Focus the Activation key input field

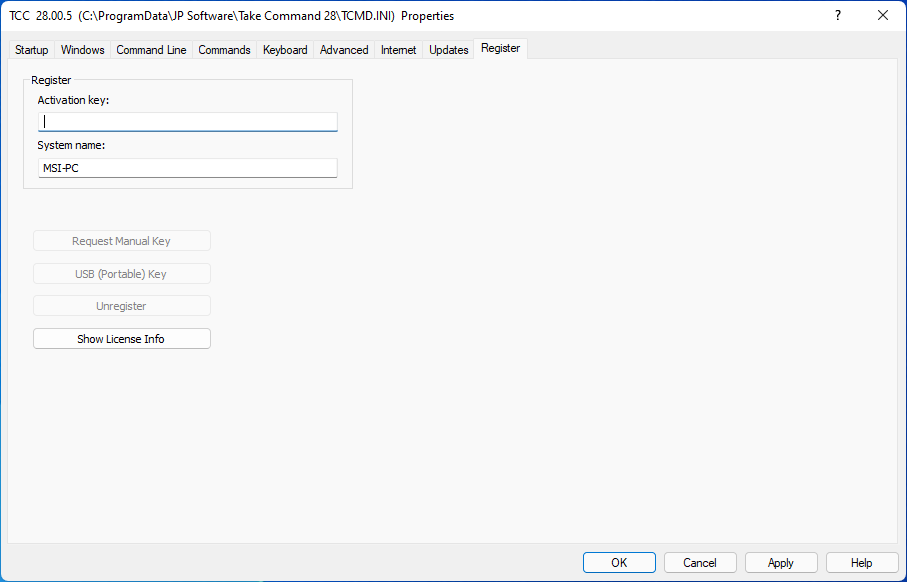187,122
